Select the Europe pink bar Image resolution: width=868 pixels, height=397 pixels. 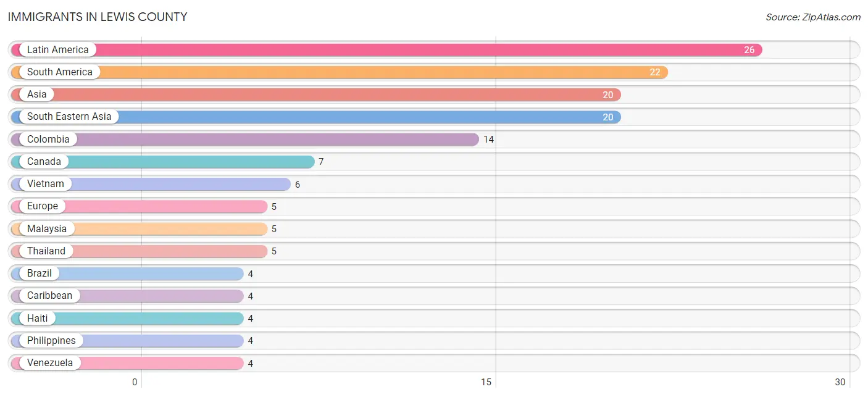point(140,206)
